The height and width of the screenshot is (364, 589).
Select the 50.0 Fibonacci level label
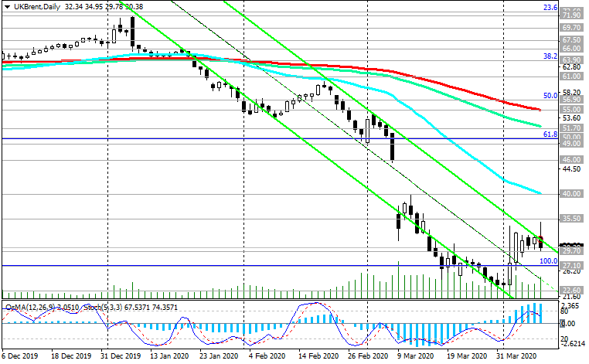[550, 96]
